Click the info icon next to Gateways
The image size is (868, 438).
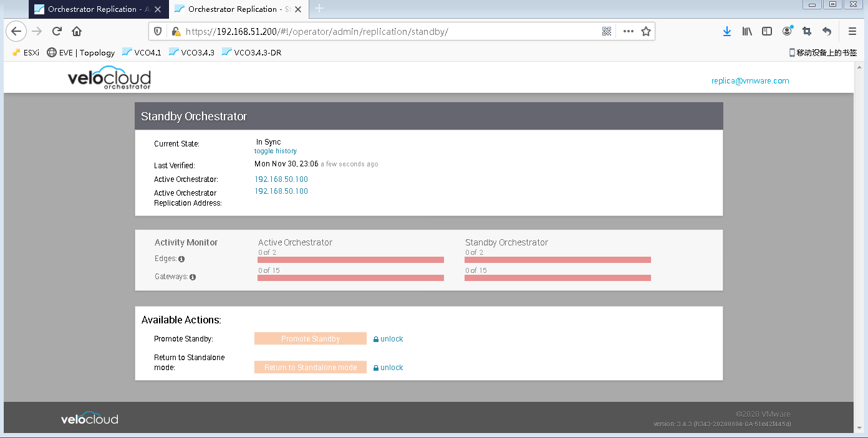point(193,277)
